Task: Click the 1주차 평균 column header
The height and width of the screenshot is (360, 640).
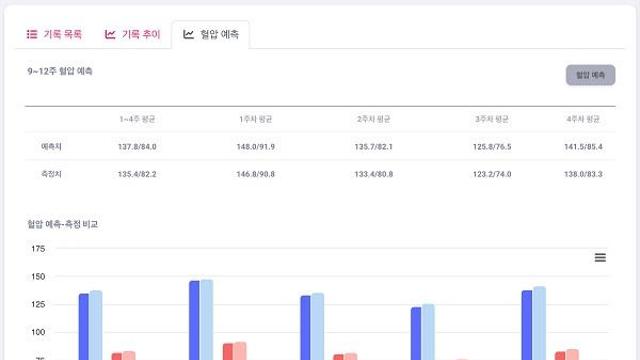Action: point(256,119)
